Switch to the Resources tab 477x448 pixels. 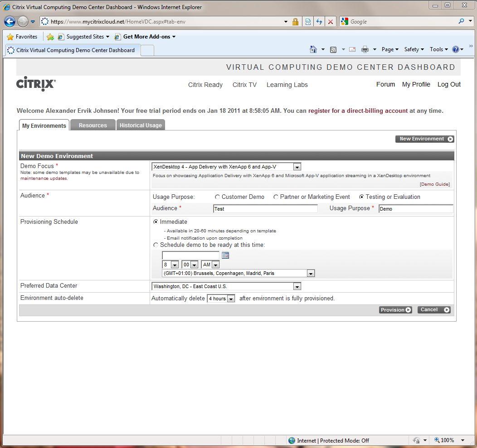coord(93,125)
